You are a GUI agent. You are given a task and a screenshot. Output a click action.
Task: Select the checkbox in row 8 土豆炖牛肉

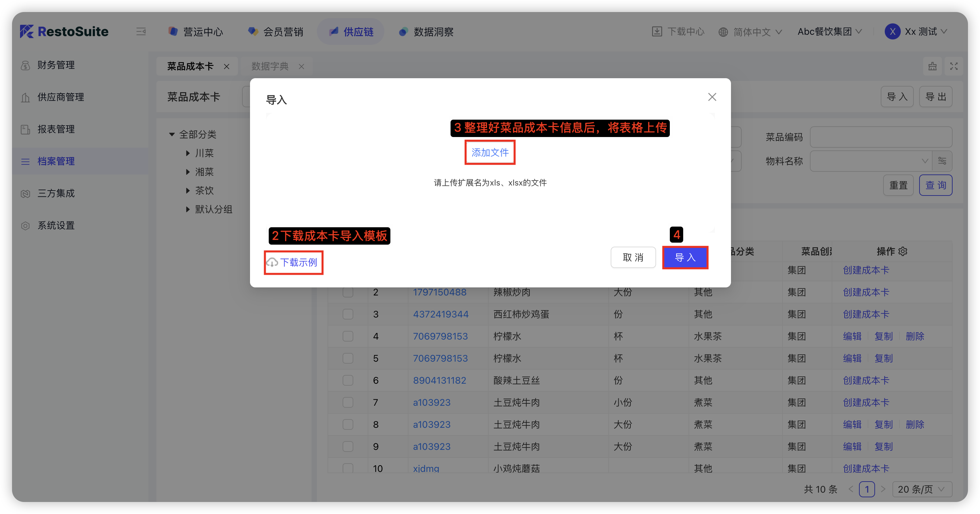tap(348, 424)
